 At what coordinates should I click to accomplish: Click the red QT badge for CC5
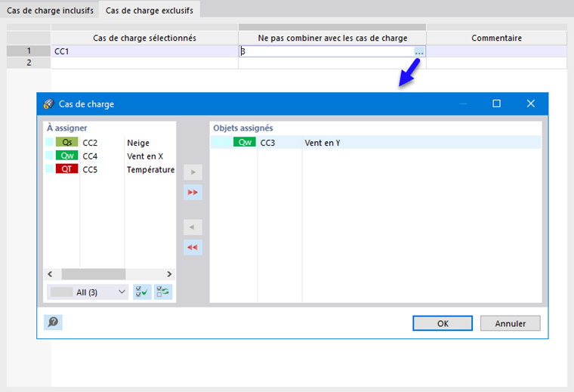pyautogui.click(x=66, y=168)
